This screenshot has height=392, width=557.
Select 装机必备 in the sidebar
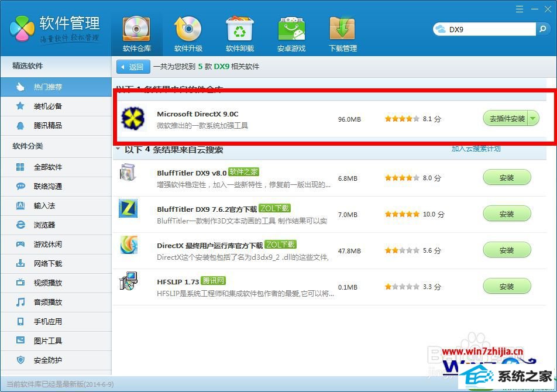pos(56,106)
